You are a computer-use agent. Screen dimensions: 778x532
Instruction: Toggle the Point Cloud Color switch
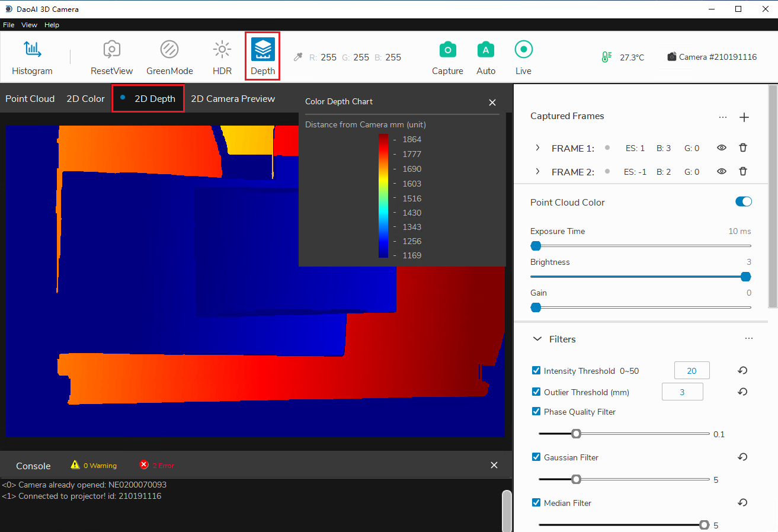tap(743, 202)
